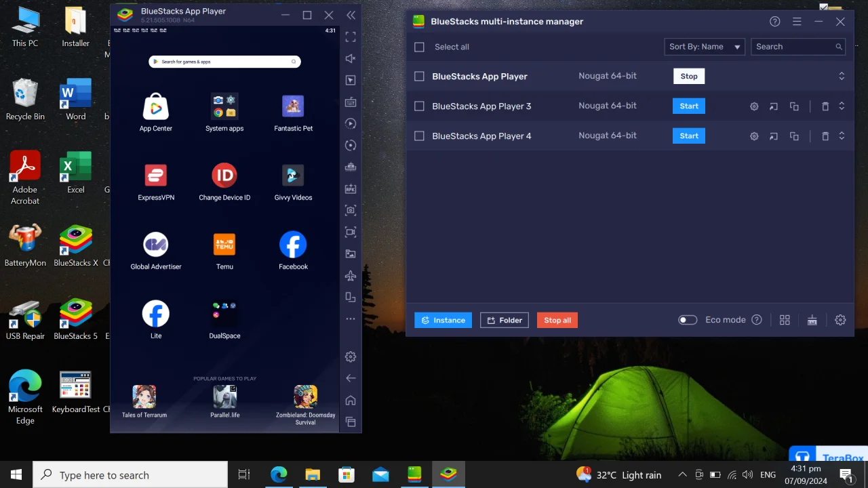868x488 pixels.
Task: Click the red Stop all button
Action: 557,320
